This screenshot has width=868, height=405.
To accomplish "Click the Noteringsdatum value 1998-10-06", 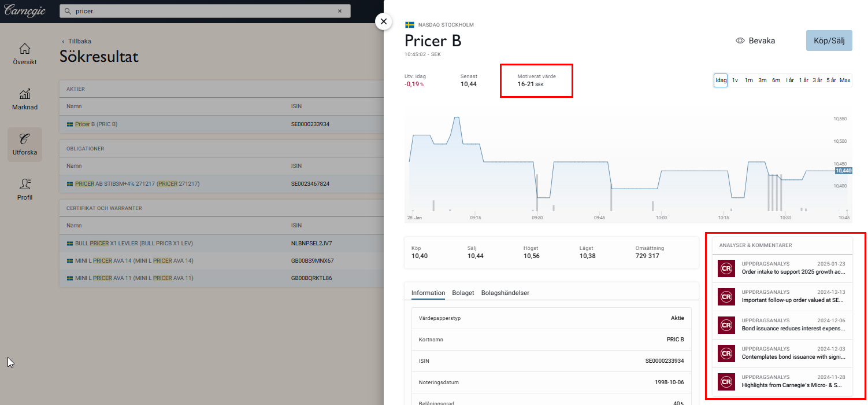I will tap(668, 382).
